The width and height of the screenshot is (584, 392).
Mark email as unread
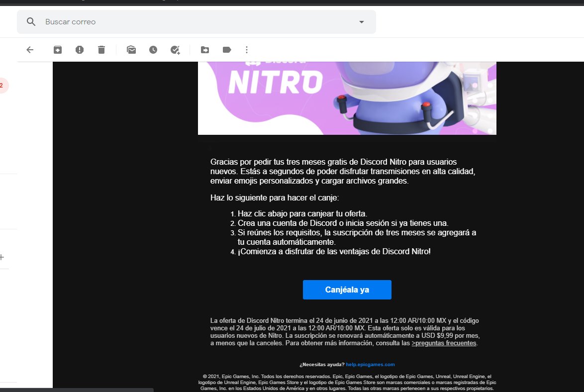coord(131,50)
